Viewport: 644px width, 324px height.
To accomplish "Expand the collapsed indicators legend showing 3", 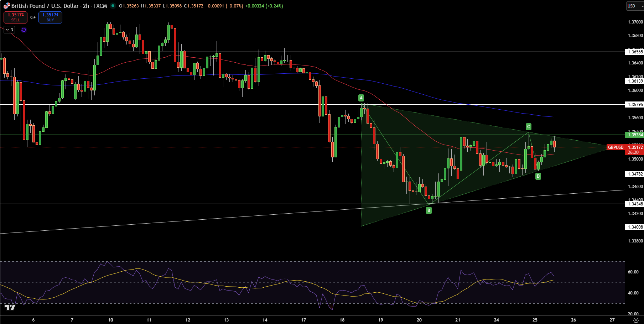I will (x=9, y=30).
